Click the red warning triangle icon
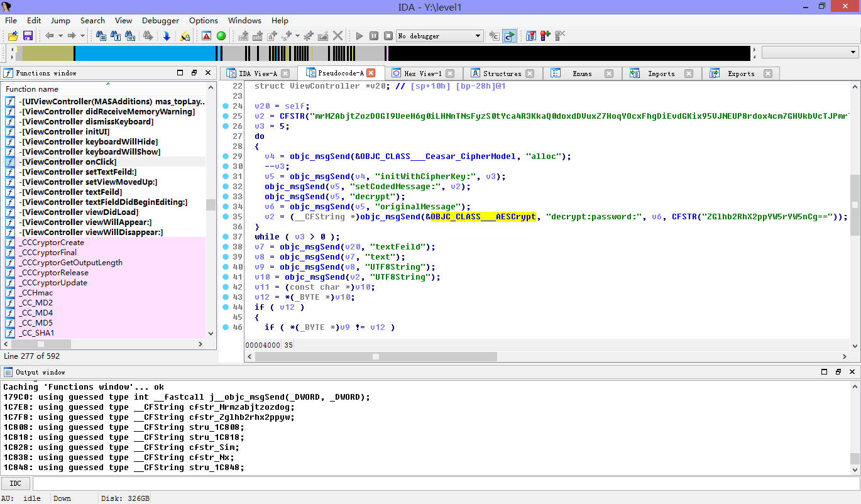Viewport: 861px width, 504px height. (207, 36)
